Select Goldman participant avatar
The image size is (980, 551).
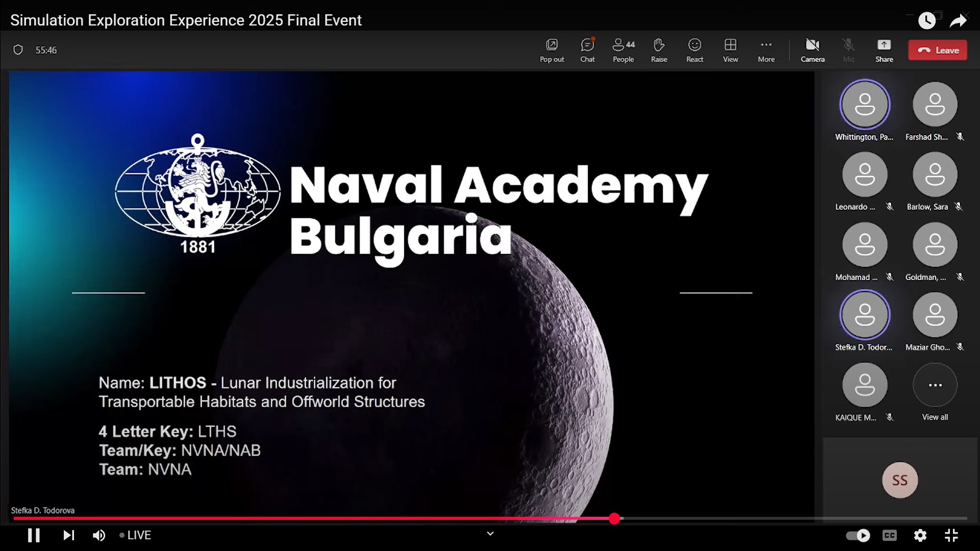[935, 245]
